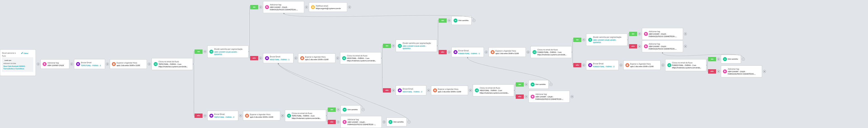Screen dimensions: 868x128
Task: Click NÃO badge leading to TOPO FUNIL - FARMA - 2 email
Action: [198, 116]
